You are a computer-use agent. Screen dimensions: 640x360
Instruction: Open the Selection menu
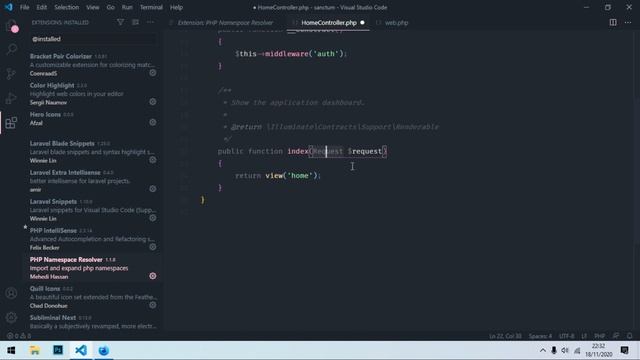[x=67, y=7]
